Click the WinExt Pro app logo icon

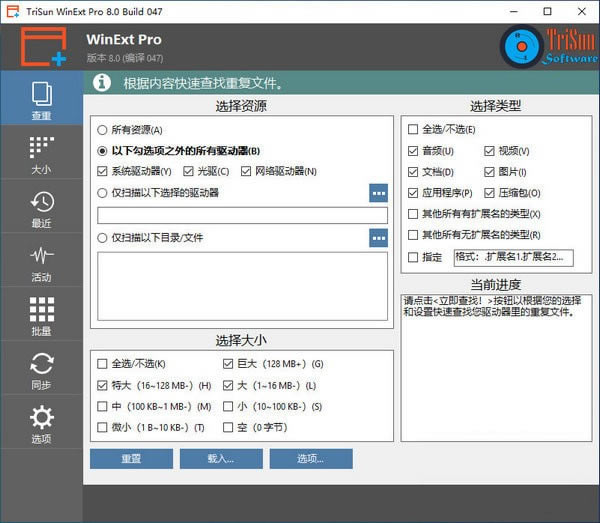coord(44,48)
